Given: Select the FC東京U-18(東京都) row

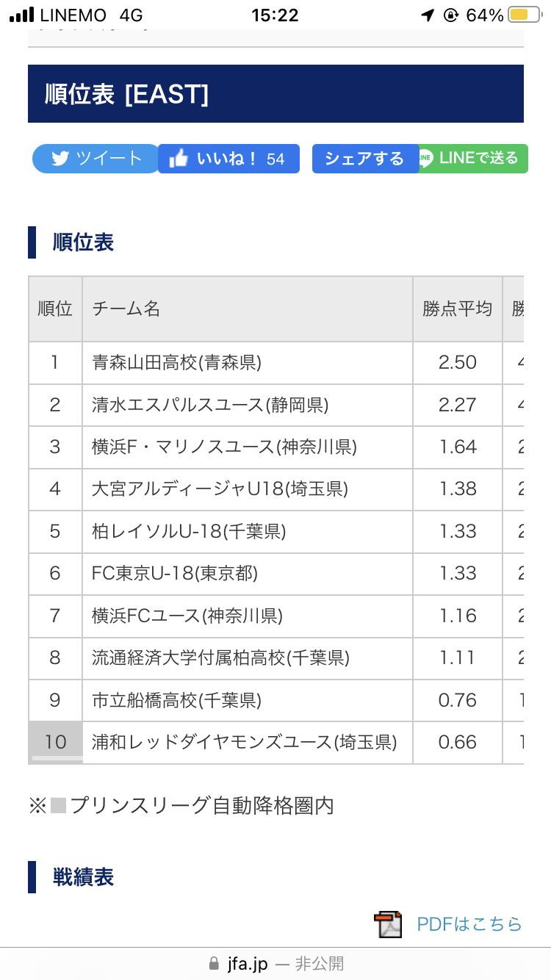Looking at the screenshot, I should click(276, 574).
